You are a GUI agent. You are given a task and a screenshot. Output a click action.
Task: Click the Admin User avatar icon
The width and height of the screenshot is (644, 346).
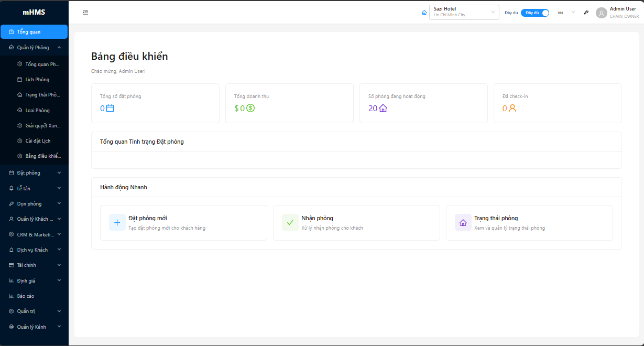(602, 13)
